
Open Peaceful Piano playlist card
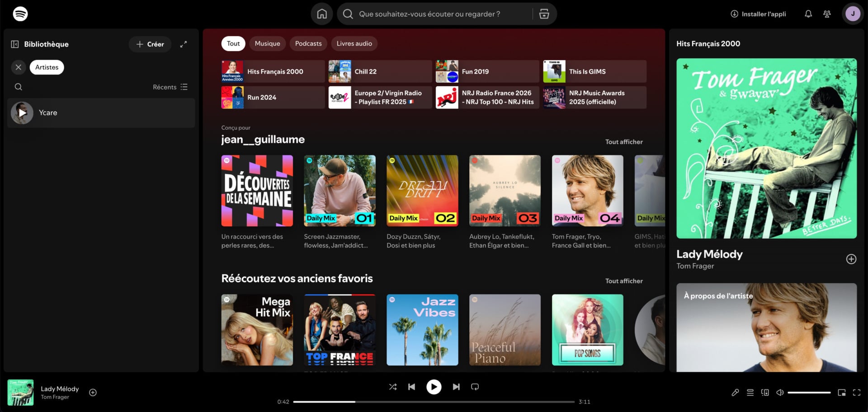point(505,330)
